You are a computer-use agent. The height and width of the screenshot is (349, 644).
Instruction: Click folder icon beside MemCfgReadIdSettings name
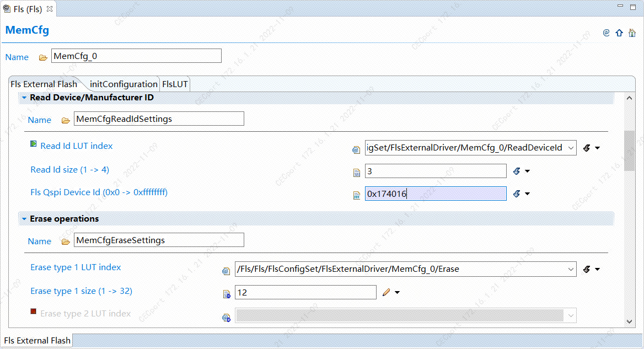tap(66, 120)
